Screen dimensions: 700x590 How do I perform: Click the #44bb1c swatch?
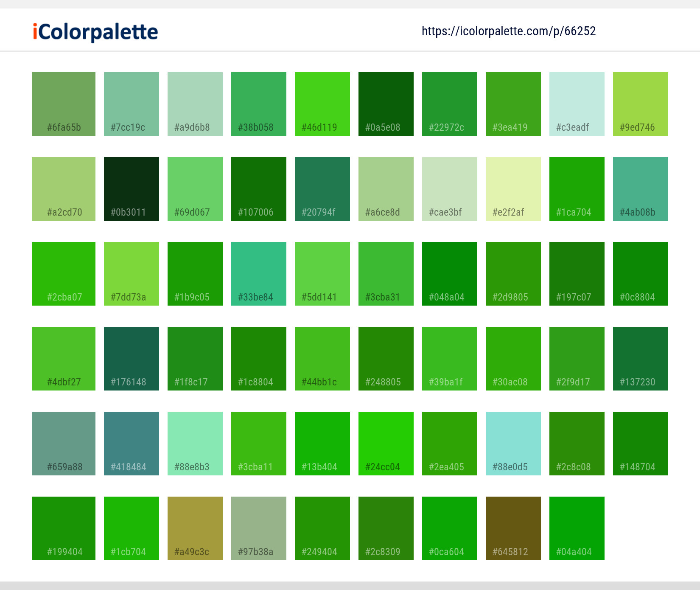[x=322, y=359]
